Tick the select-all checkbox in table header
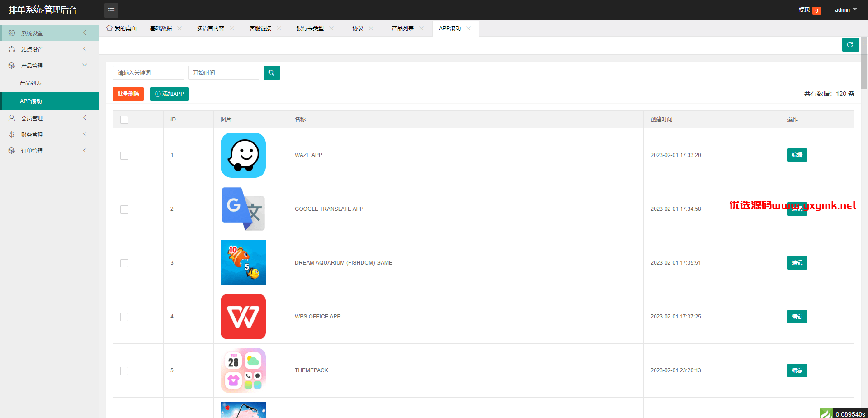Image resolution: width=868 pixels, height=418 pixels. pos(124,120)
